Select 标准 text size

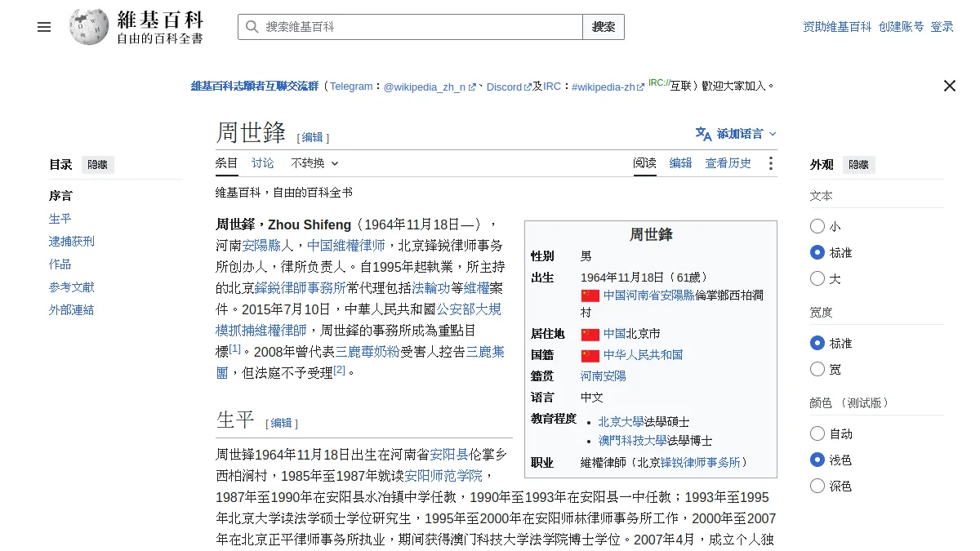817,252
